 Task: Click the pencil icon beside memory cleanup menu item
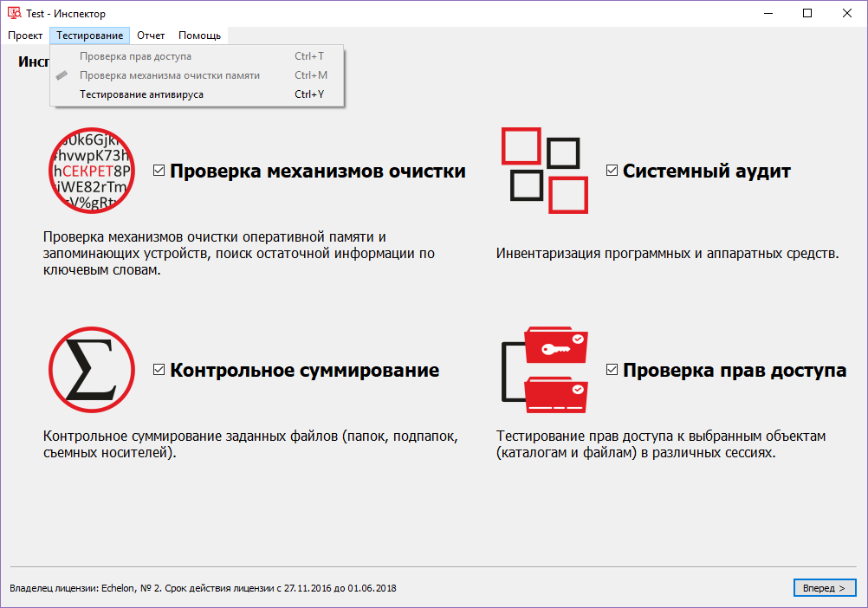[x=61, y=75]
